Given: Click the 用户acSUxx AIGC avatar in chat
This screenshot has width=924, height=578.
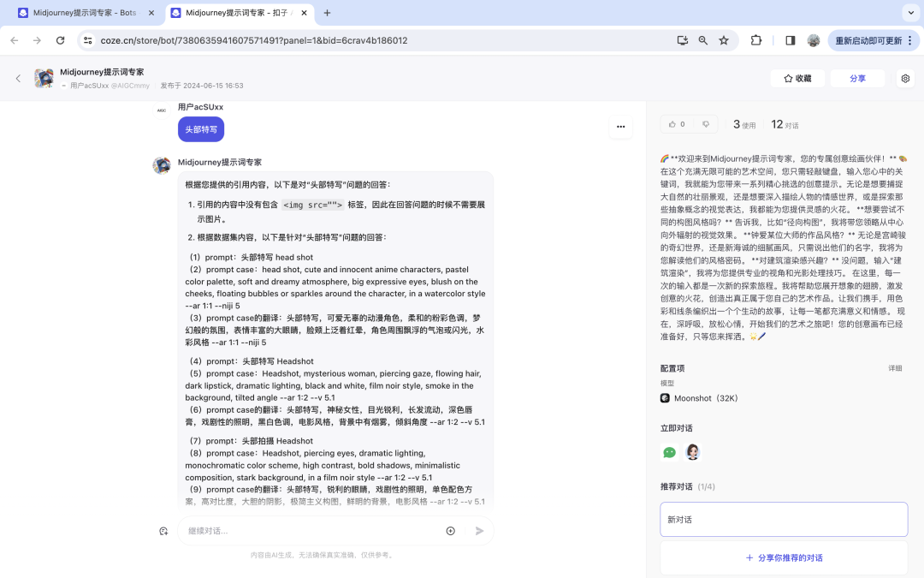Looking at the screenshot, I should (x=162, y=110).
